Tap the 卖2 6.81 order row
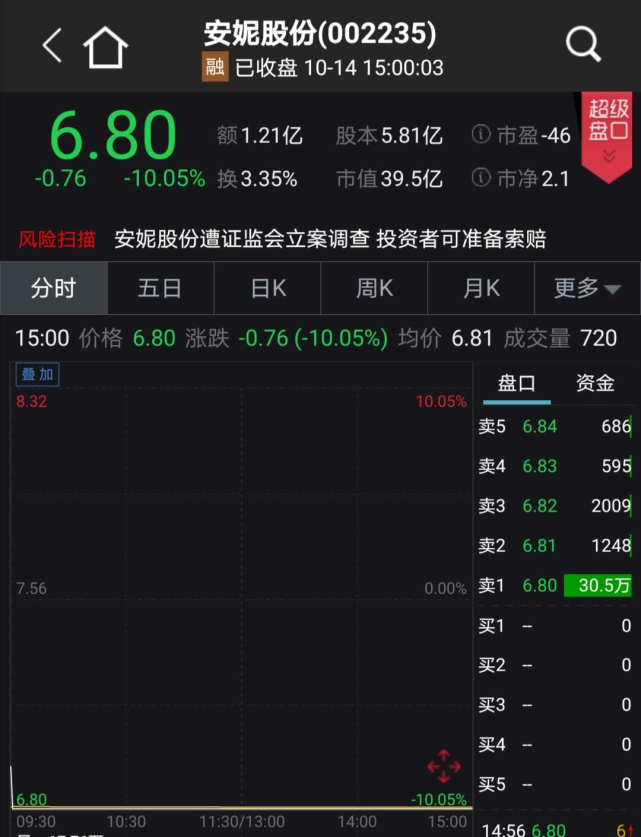This screenshot has width=641, height=837. point(555,546)
